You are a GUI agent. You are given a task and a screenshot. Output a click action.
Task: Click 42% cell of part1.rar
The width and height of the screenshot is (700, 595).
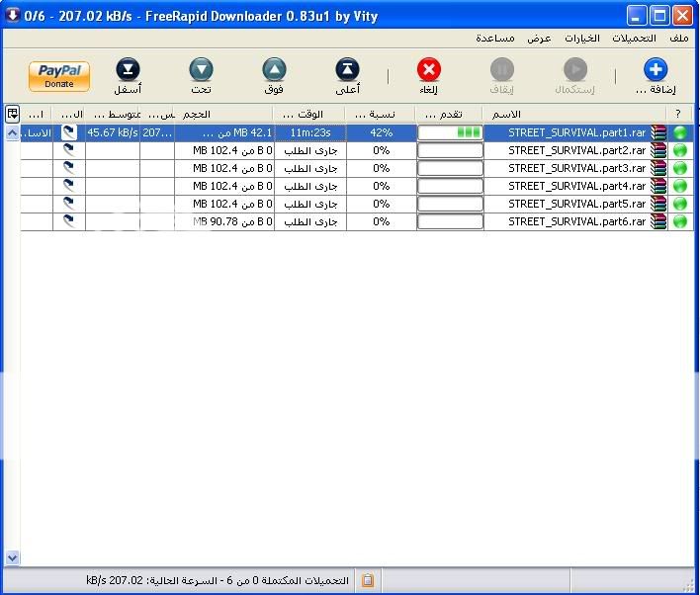coord(382,132)
